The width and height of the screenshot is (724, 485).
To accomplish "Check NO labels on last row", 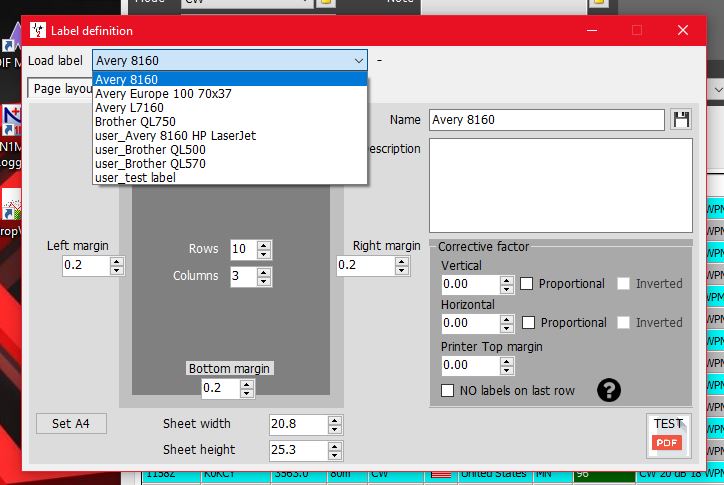I will (x=447, y=390).
